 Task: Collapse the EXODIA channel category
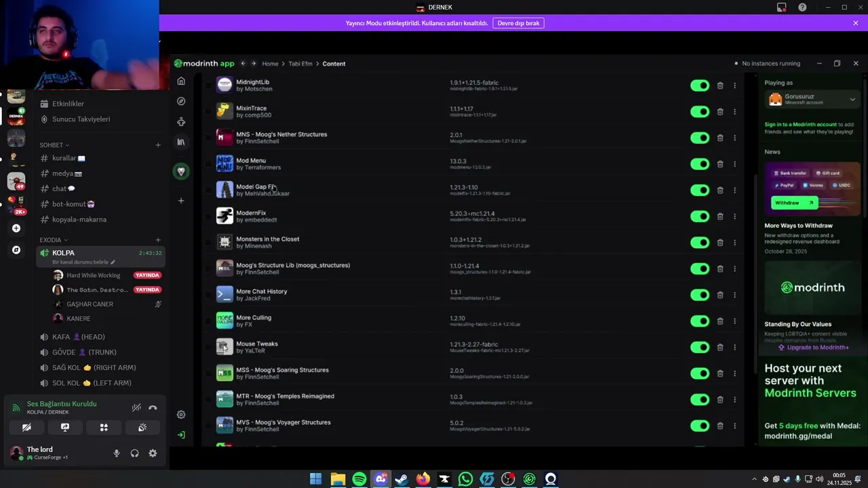[x=54, y=240]
